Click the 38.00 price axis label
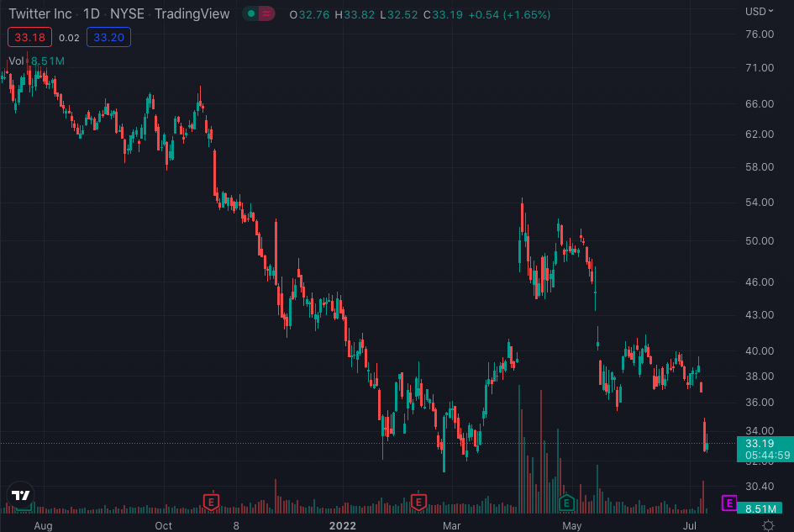The image size is (794, 532). click(x=760, y=376)
